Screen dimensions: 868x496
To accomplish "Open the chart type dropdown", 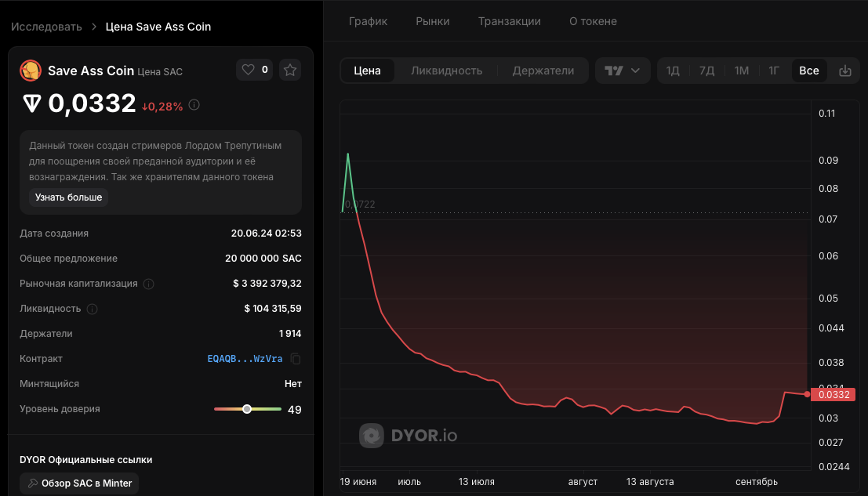I will 623,71.
